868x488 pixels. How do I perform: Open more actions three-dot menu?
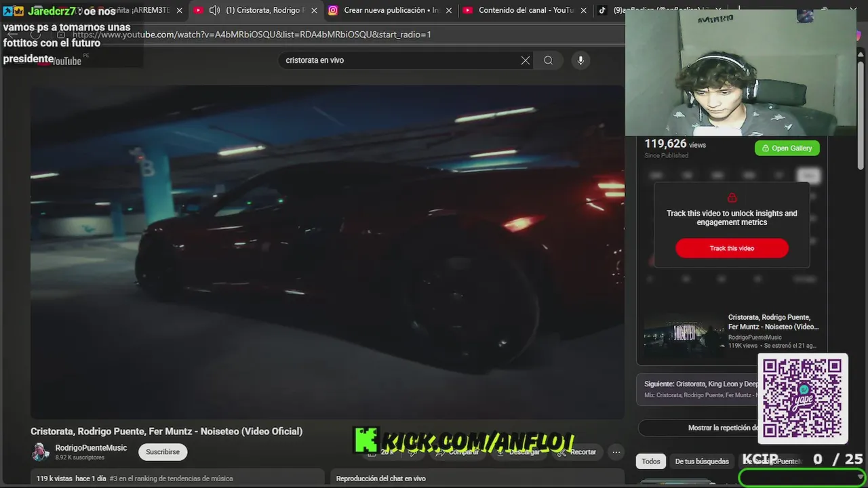[616, 452]
